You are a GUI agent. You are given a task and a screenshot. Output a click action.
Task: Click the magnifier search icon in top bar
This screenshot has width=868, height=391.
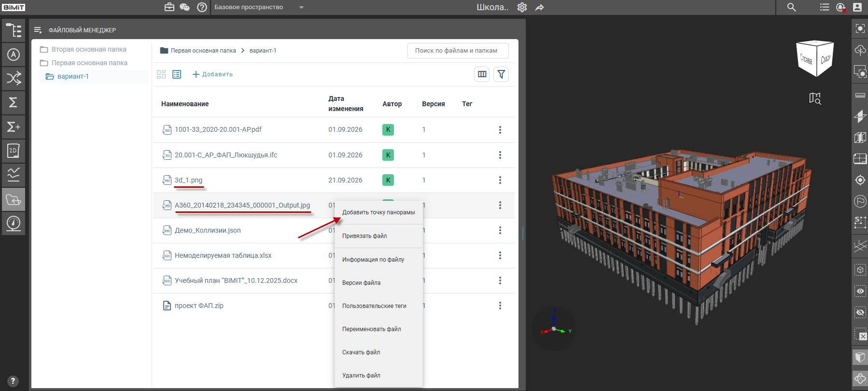[x=791, y=7]
